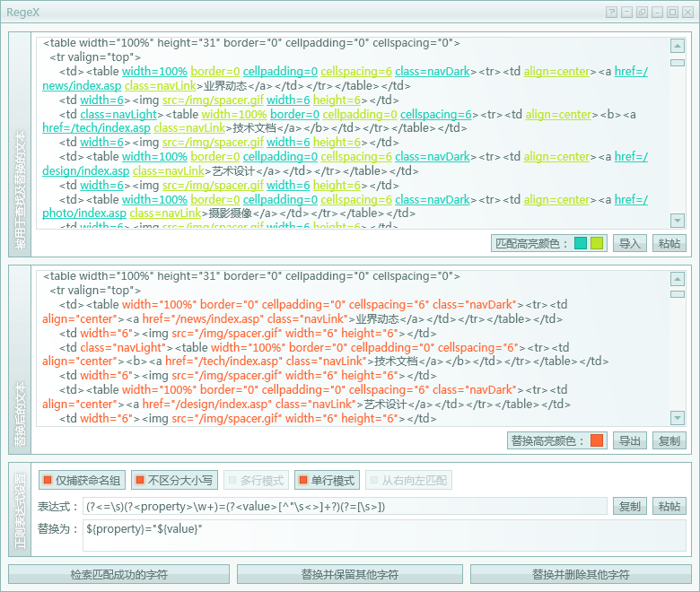Click the help question-mark icon in title bar

612,12
